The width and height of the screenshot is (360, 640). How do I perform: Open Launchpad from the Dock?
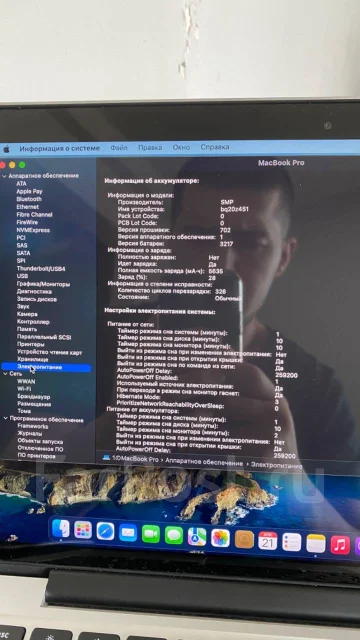click(83, 530)
